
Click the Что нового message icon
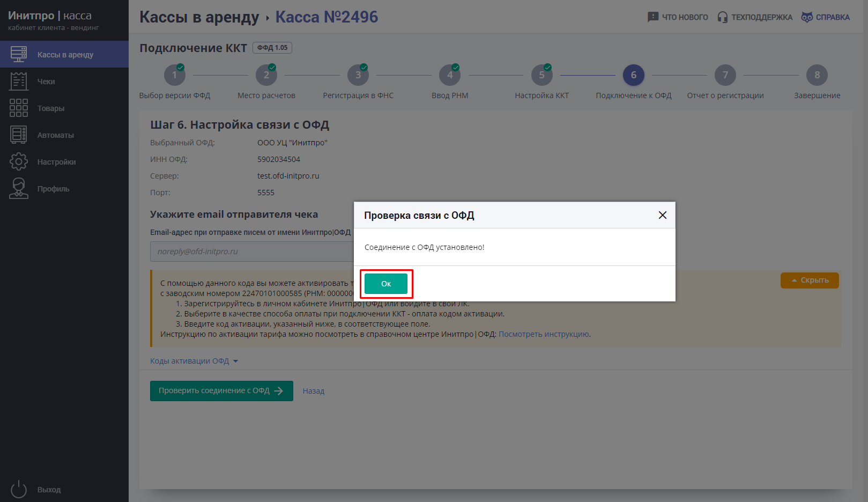point(652,17)
